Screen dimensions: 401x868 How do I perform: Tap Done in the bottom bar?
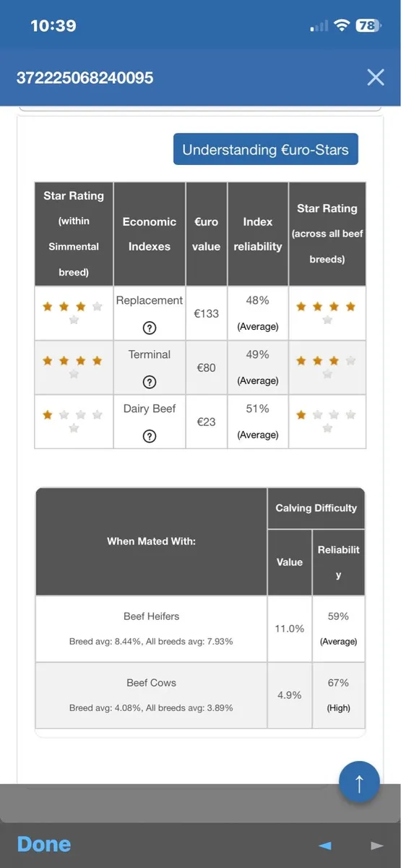point(44,844)
